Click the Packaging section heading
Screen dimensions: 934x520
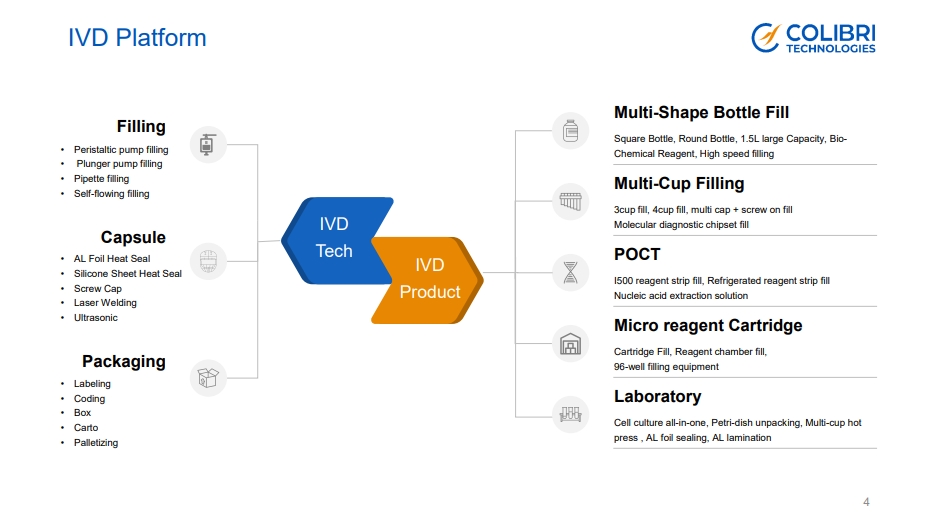pyautogui.click(x=124, y=362)
